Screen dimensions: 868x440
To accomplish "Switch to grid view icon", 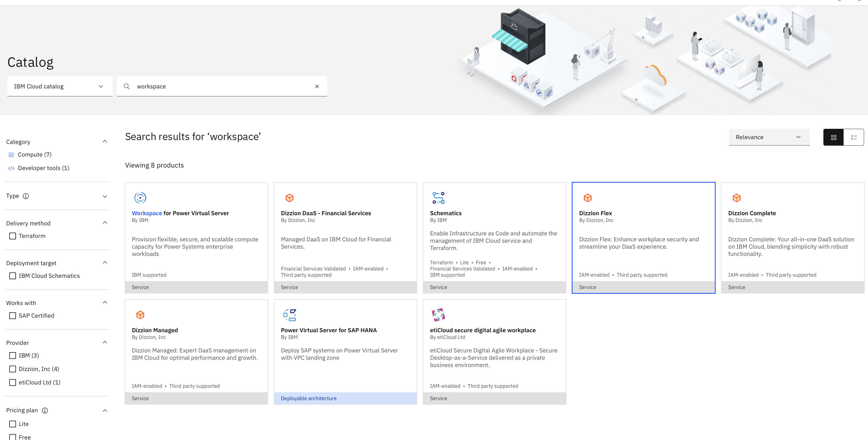I will point(833,137).
